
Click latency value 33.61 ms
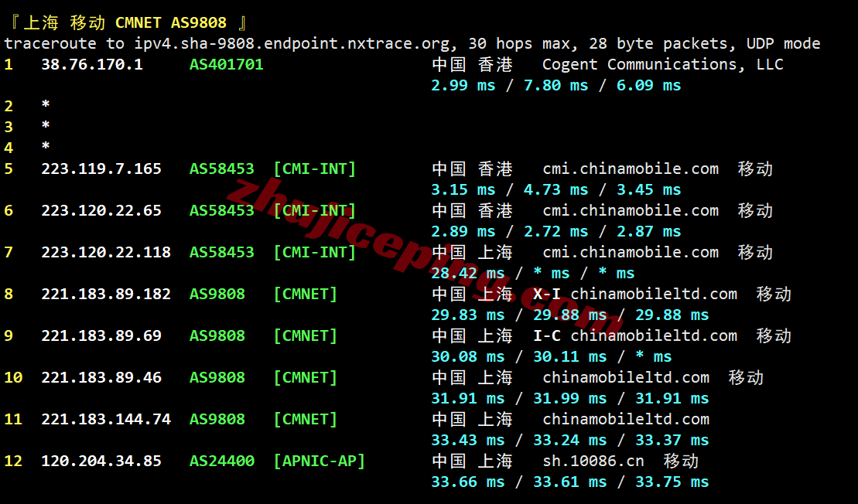coord(569,482)
